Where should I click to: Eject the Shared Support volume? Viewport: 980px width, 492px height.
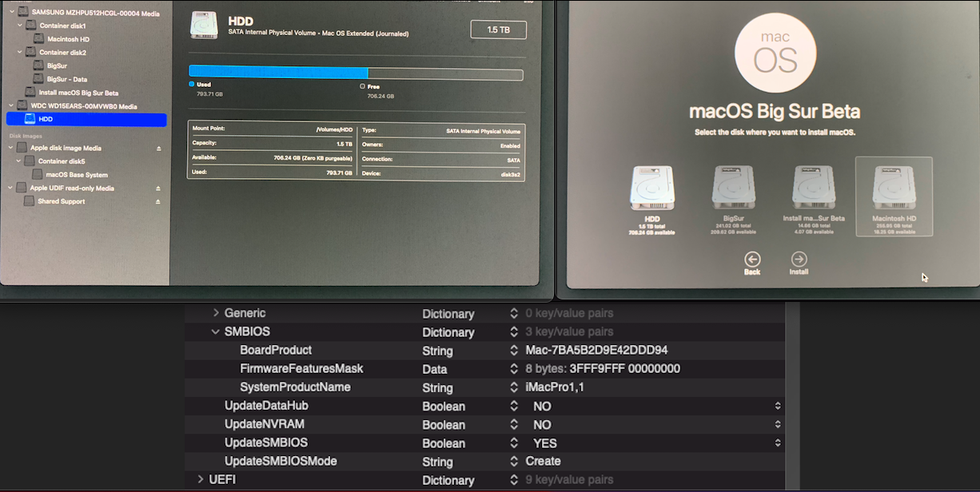(x=158, y=201)
